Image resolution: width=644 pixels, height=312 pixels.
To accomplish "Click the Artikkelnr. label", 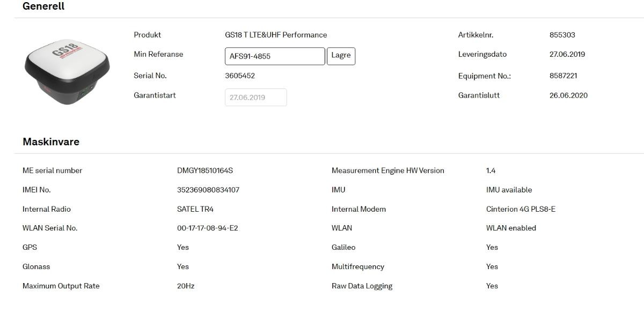I will [x=476, y=35].
